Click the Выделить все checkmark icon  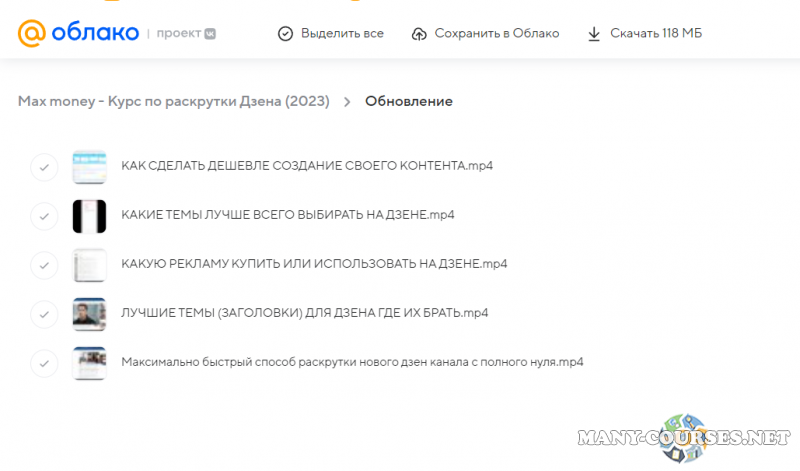pos(286,34)
